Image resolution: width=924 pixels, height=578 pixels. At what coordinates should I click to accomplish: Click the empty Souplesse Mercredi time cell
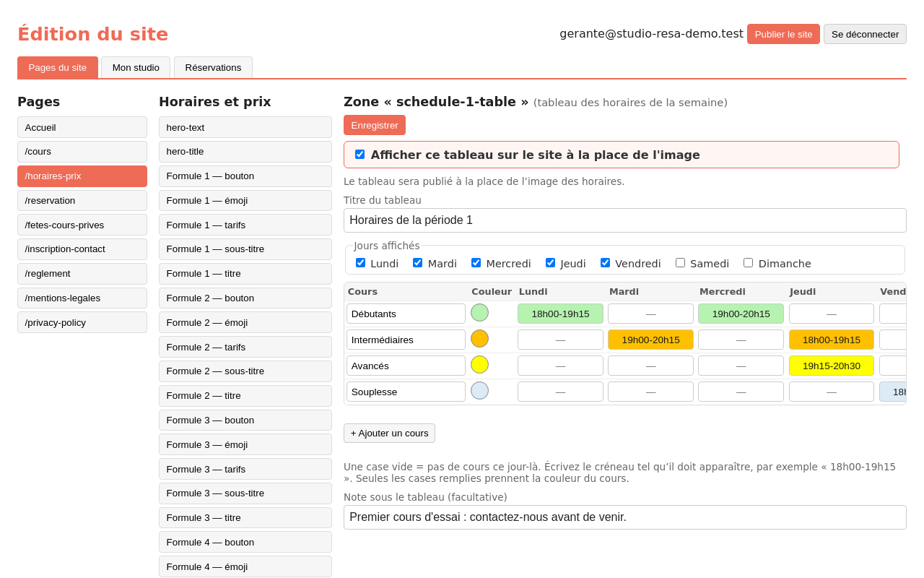pyautogui.click(x=741, y=392)
